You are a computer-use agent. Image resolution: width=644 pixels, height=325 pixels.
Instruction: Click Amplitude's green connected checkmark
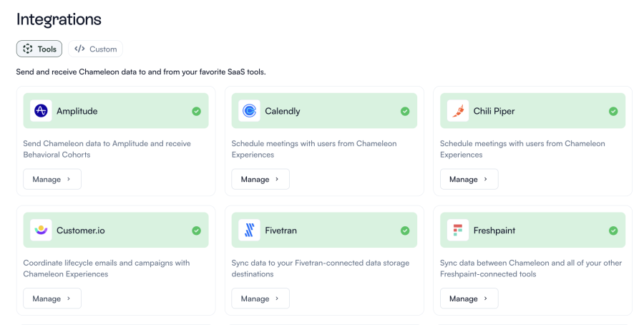(196, 111)
